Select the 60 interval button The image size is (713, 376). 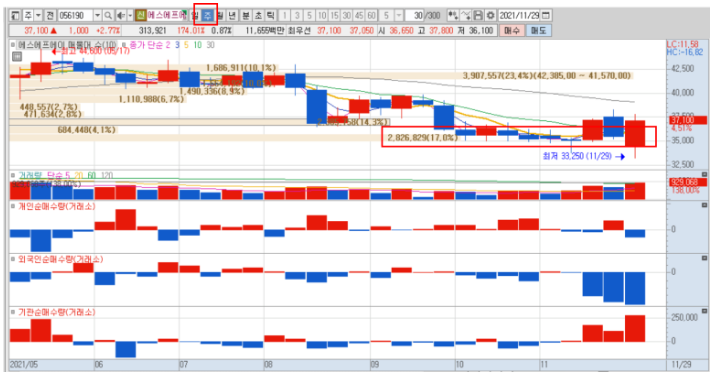(x=372, y=15)
